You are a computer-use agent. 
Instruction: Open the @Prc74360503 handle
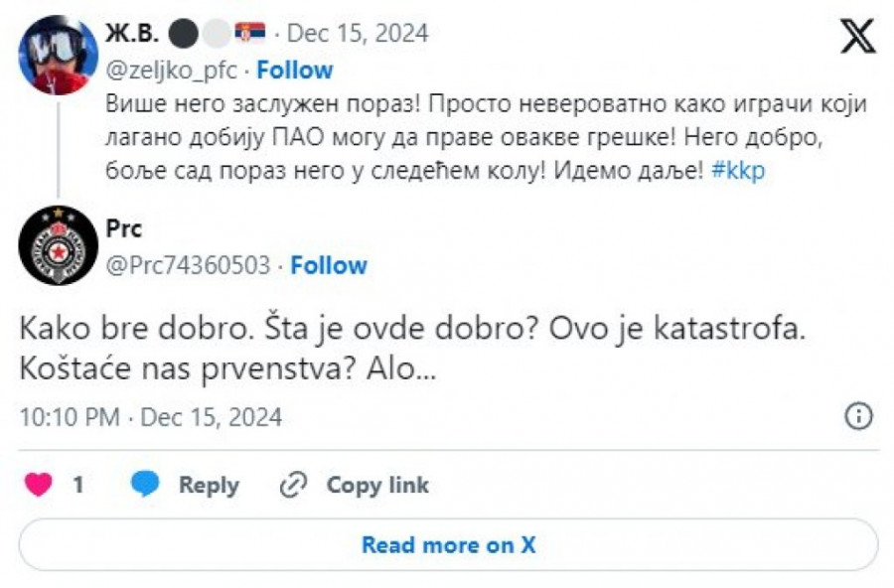188,265
